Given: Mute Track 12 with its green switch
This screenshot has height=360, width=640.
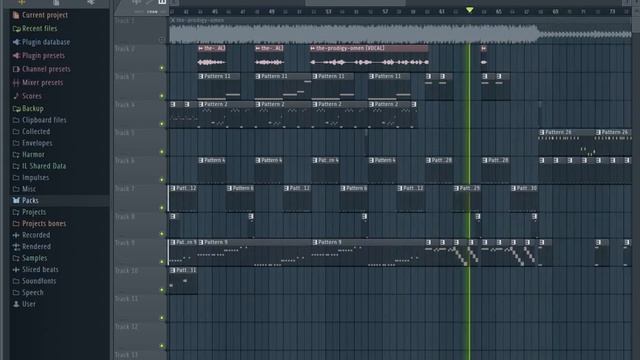Looking at the screenshot, I should [x=162, y=346].
